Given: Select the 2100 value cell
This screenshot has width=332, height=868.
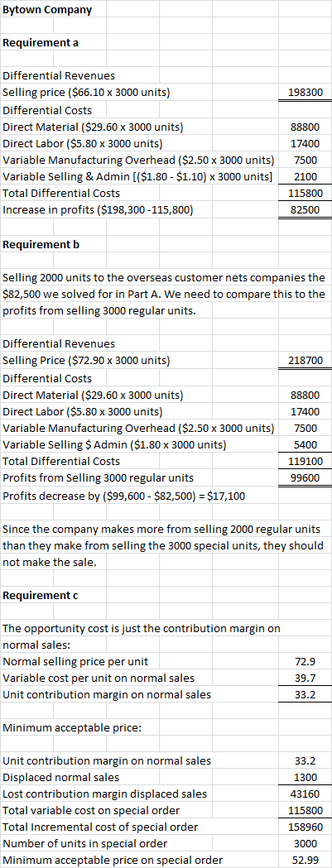Looking at the screenshot, I should [x=306, y=176].
